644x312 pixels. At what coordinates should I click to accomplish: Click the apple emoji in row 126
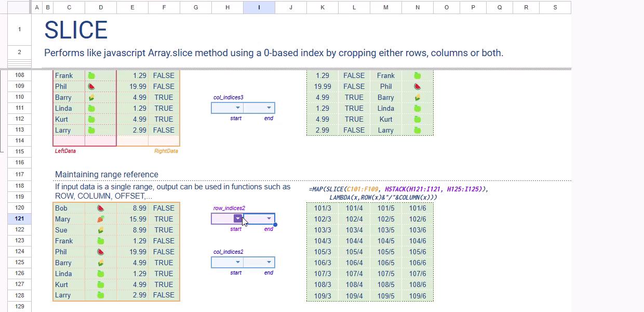[x=101, y=274]
